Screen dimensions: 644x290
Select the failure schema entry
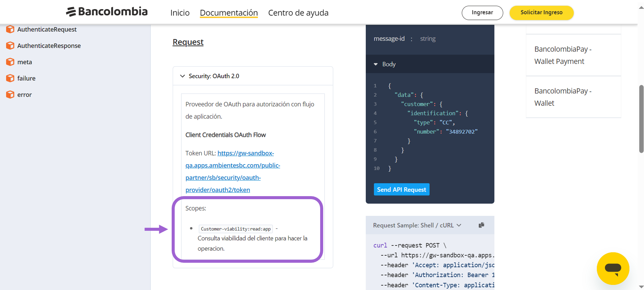pos(26,78)
